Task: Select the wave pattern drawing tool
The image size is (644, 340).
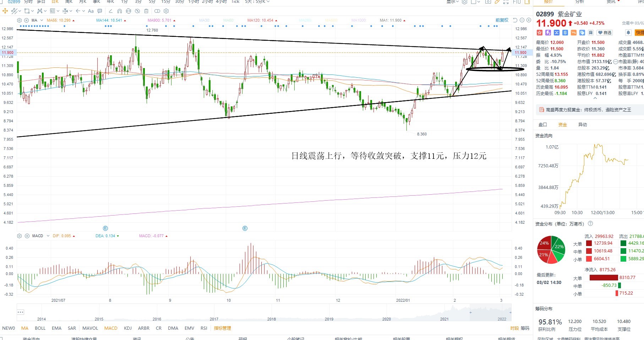Action: 40,11
